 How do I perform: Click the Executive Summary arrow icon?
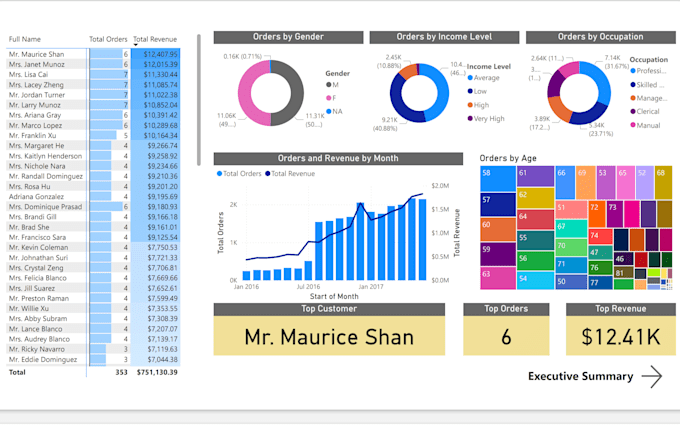(x=652, y=376)
